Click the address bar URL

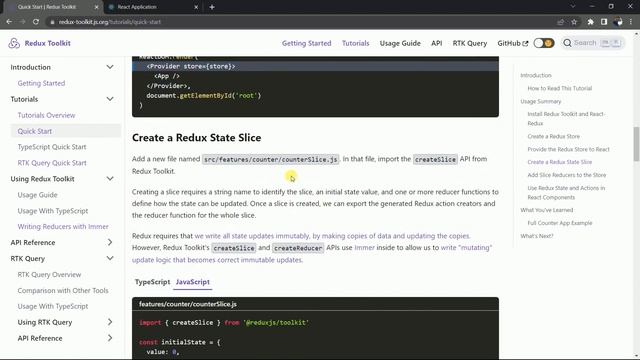[x=110, y=22]
